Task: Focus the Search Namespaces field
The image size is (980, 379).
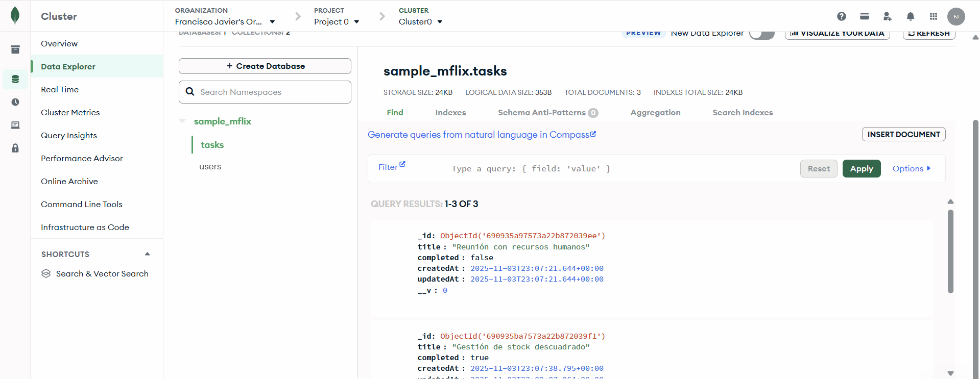Action: 265,92
